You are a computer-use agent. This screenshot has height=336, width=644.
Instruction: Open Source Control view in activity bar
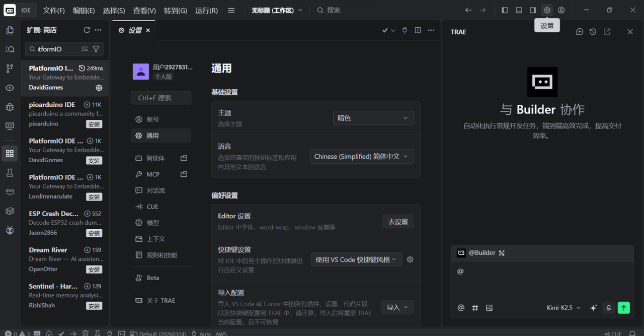10,69
